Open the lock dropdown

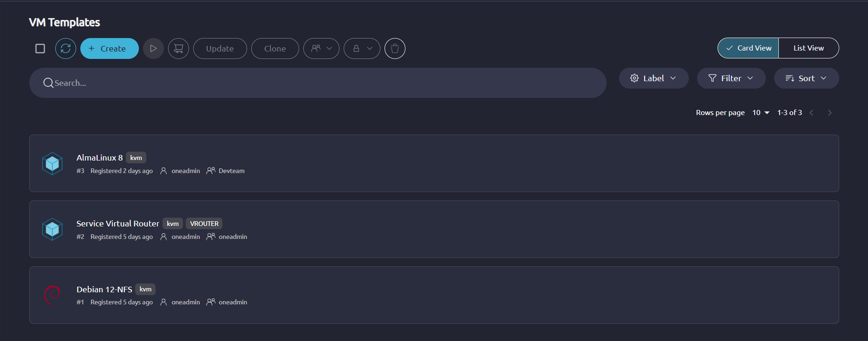point(362,48)
